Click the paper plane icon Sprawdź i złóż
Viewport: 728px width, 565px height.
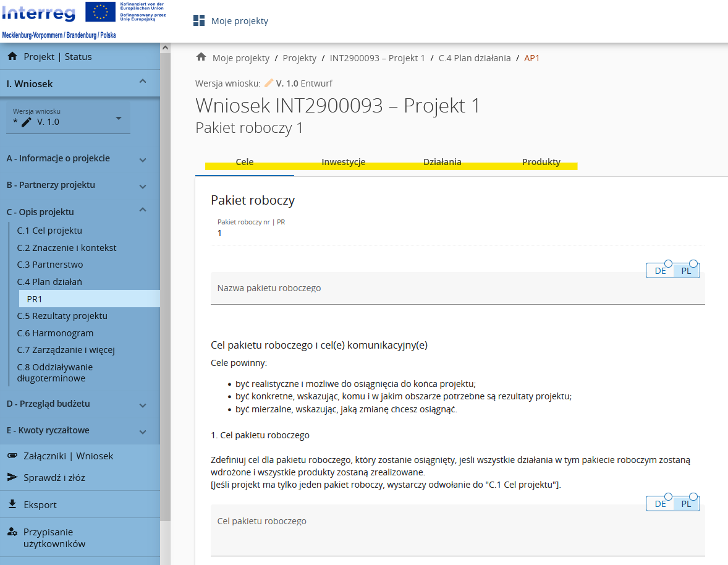(x=12, y=477)
